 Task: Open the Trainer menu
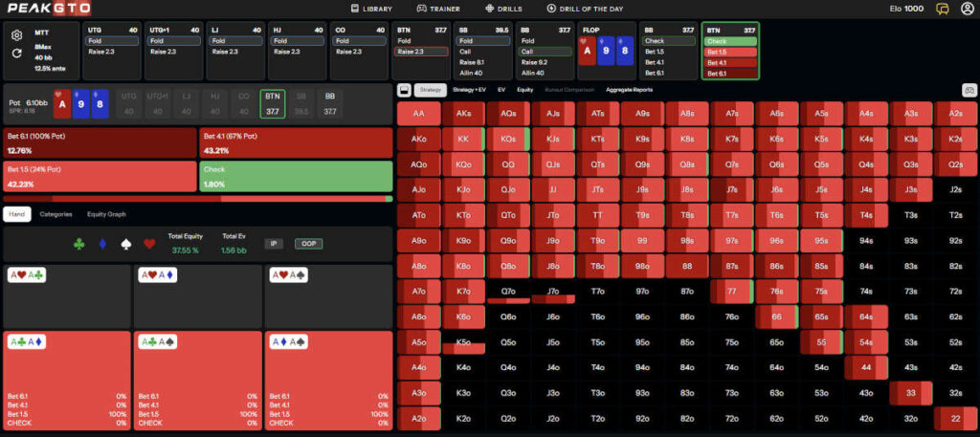point(438,9)
